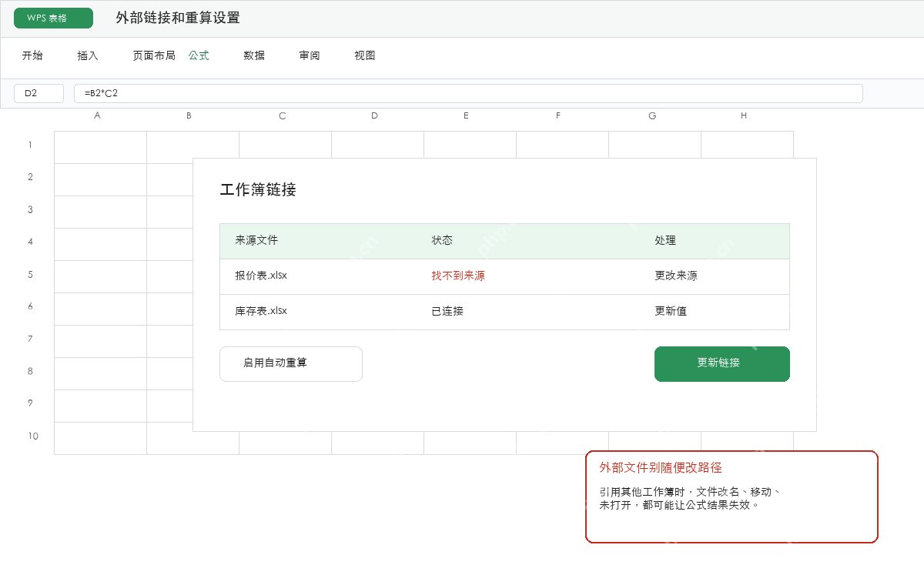The image size is (924, 585).
Task: Select column D header
Action: coord(374,115)
